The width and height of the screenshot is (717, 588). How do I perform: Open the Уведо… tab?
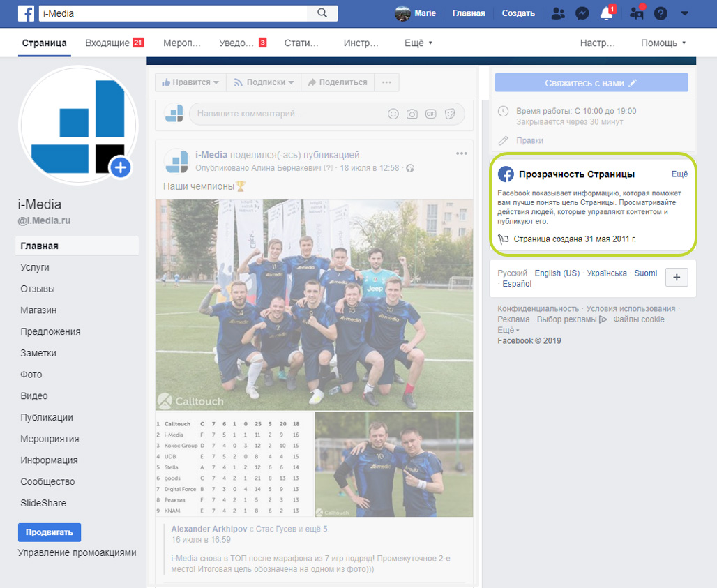click(x=242, y=43)
